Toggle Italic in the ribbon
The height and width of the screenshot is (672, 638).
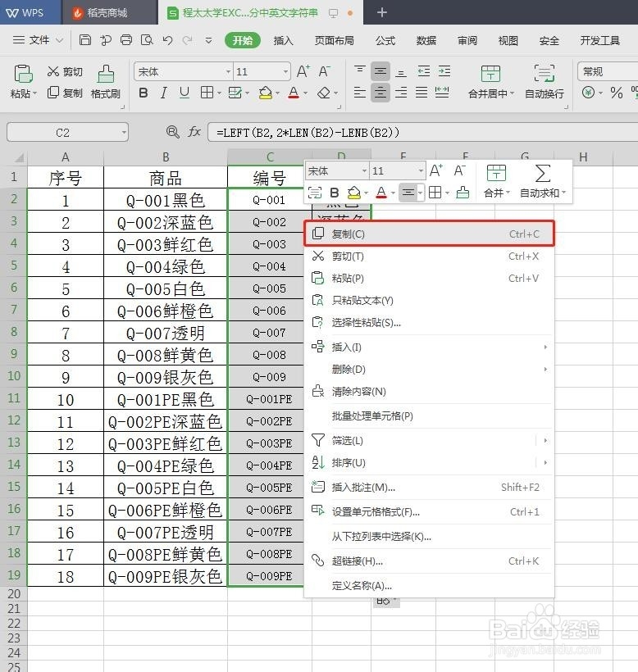coord(164,93)
